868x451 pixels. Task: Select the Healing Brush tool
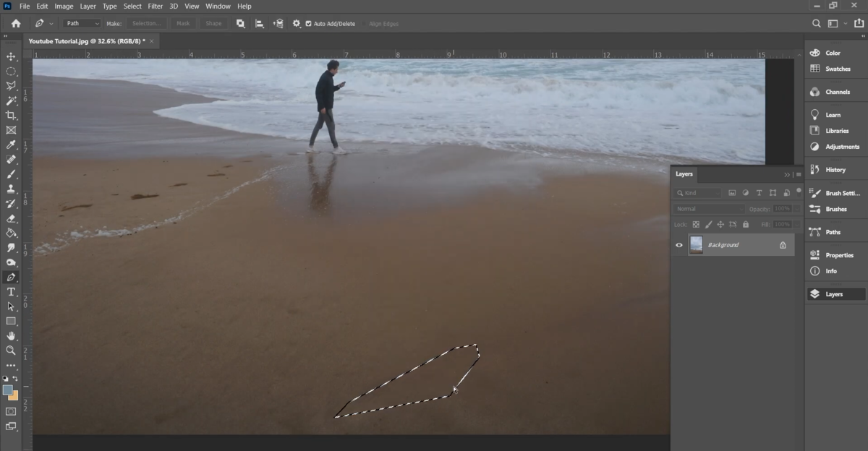(11, 160)
